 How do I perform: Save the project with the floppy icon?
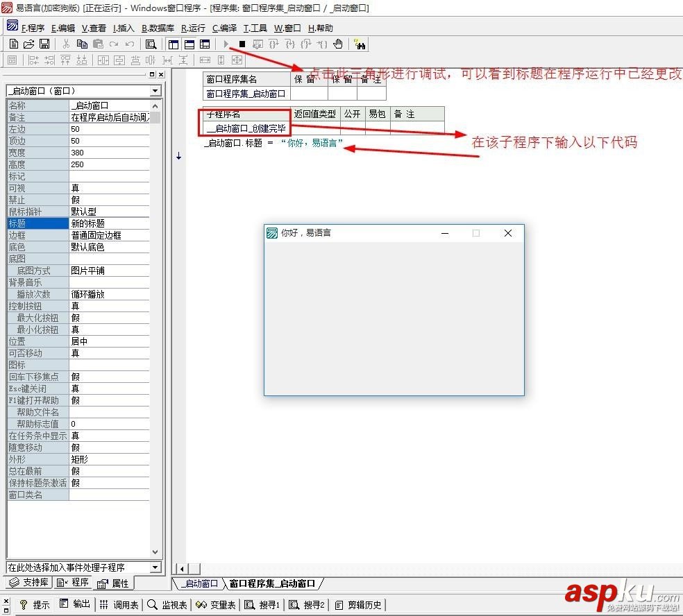44,44
